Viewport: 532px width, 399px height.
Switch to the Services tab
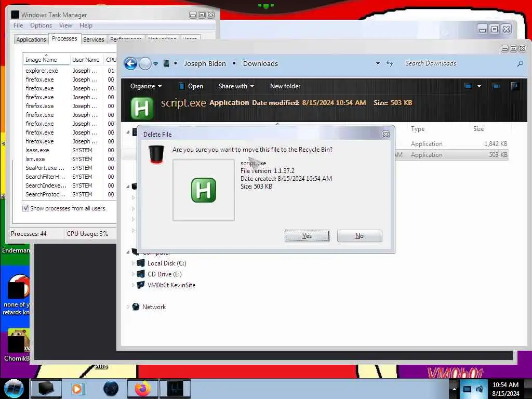coord(94,39)
